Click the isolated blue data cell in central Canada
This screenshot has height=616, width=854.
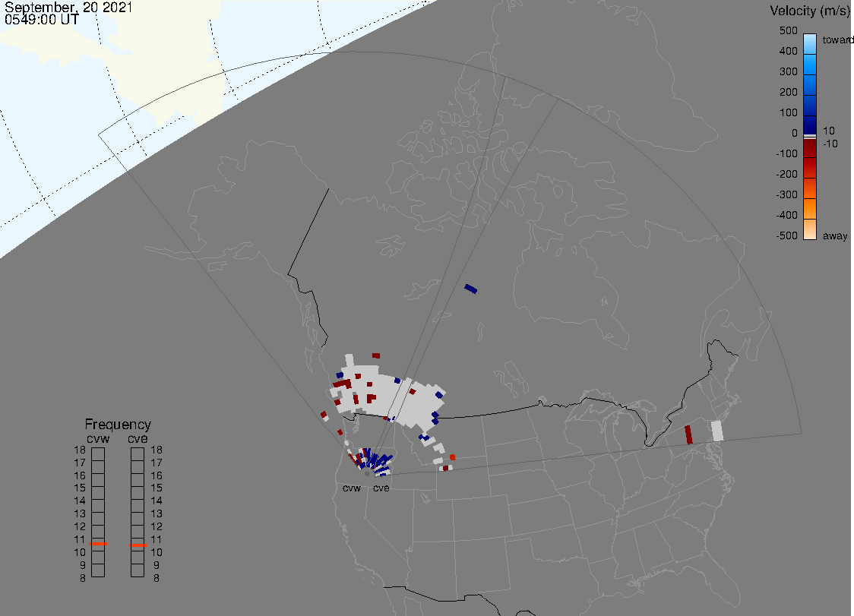470,289
